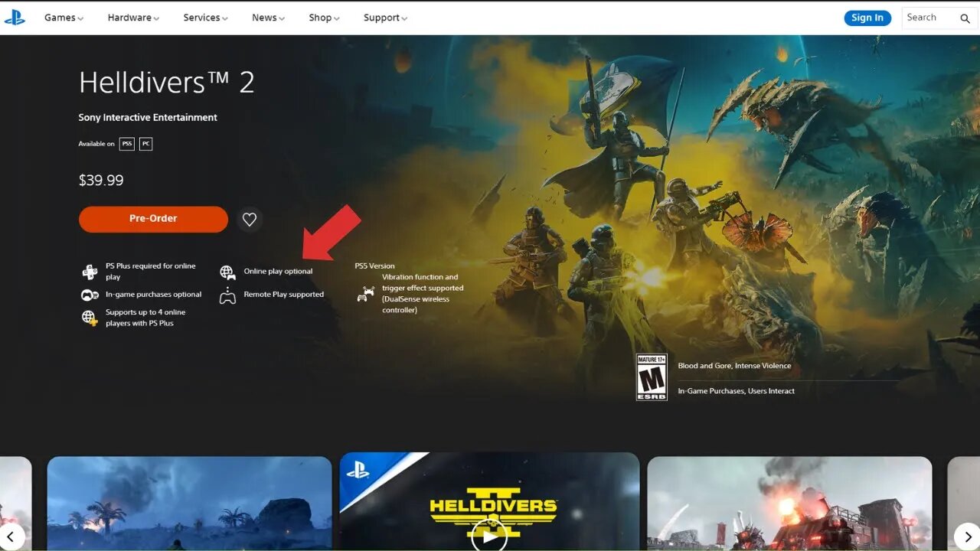This screenshot has height=551, width=980.
Task: Open the Hardware menu
Action: pos(132,17)
